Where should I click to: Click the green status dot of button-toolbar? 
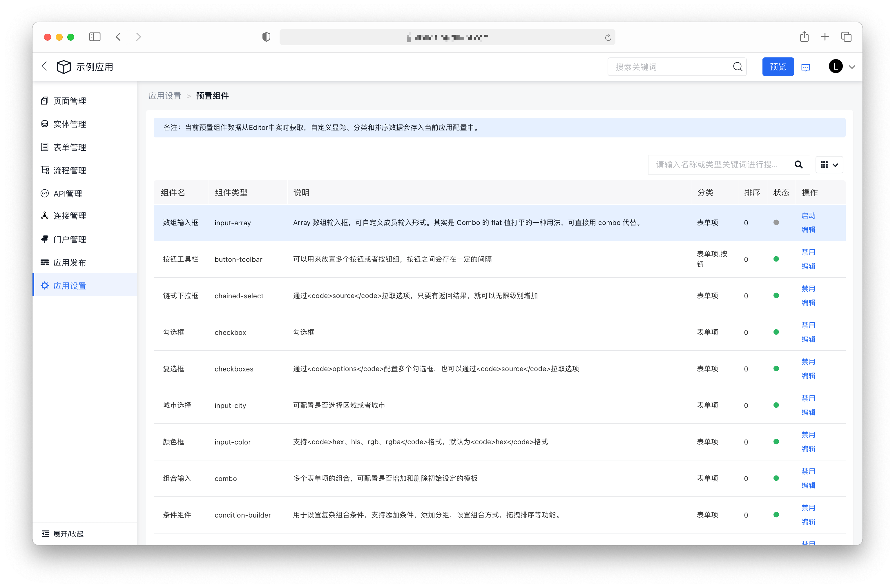tap(776, 259)
